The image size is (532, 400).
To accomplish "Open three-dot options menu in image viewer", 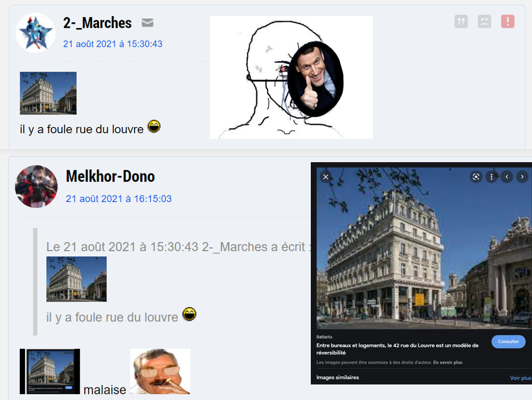I will click(x=491, y=177).
